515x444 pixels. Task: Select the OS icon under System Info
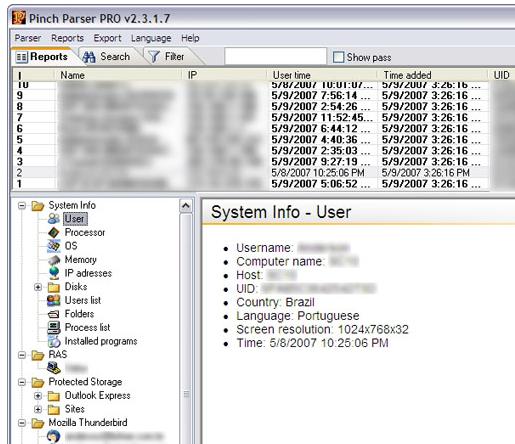(54, 246)
